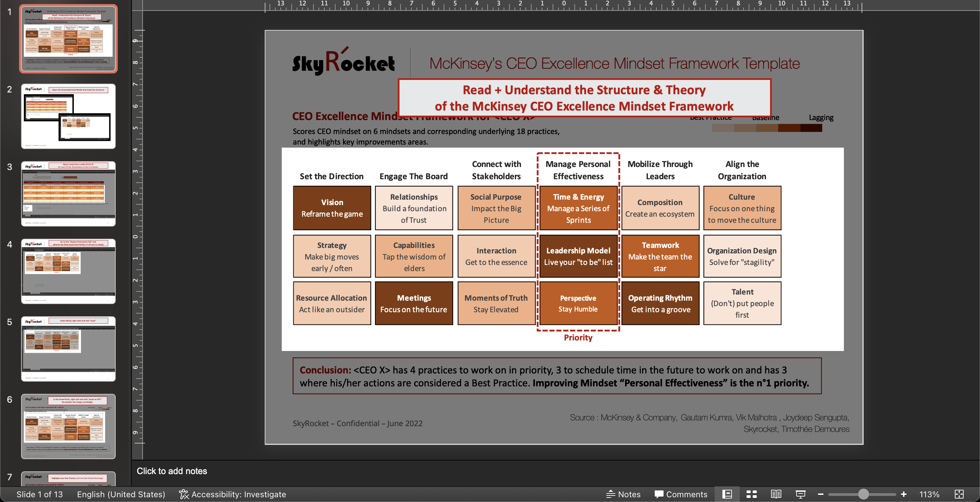Click the zoom out minus button
980x502 pixels.
pos(821,494)
